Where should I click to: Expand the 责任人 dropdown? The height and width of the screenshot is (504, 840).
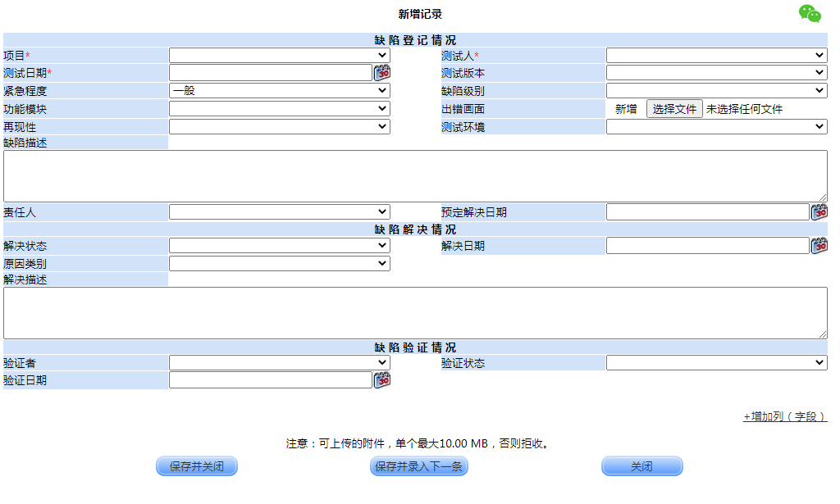[x=279, y=212]
